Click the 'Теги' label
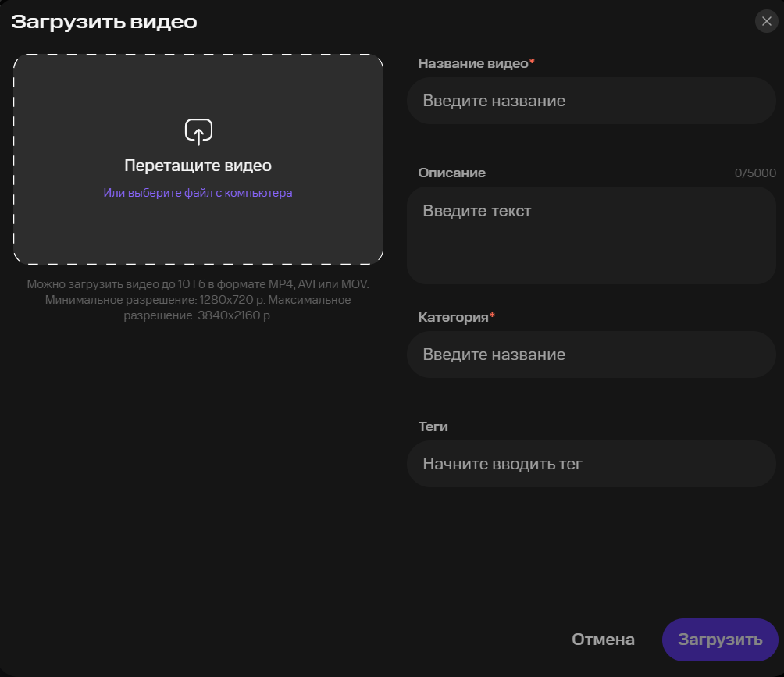784x677 pixels. pos(433,426)
